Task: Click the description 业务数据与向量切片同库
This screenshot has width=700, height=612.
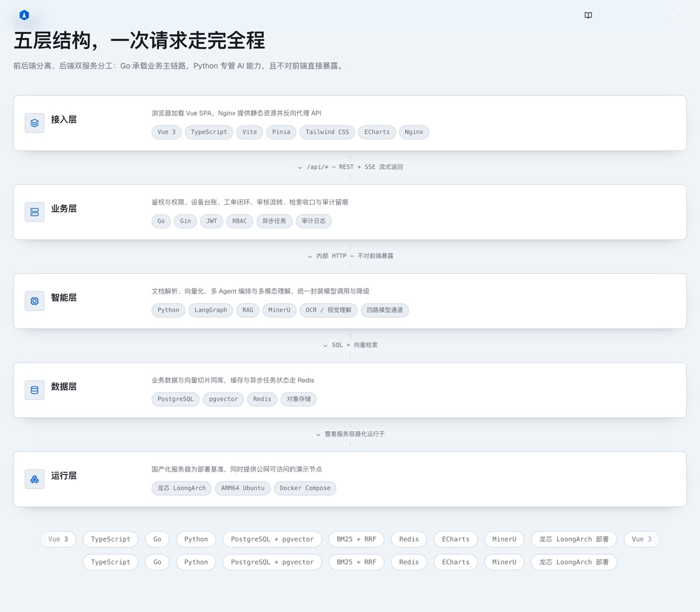Action: [x=233, y=380]
